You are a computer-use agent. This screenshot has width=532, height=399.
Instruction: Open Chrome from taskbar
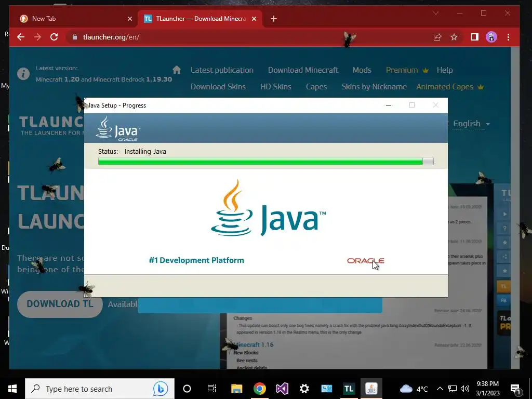tap(260, 389)
